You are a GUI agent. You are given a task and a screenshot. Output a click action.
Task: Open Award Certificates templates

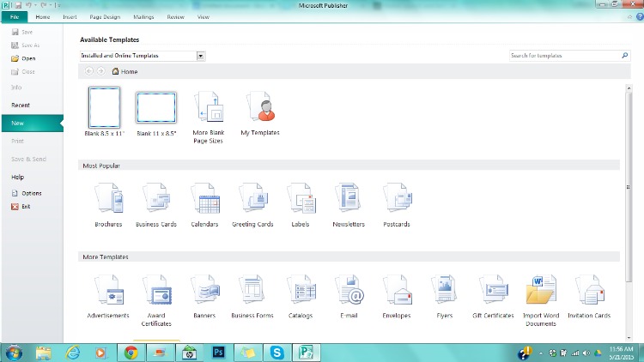coord(156,300)
